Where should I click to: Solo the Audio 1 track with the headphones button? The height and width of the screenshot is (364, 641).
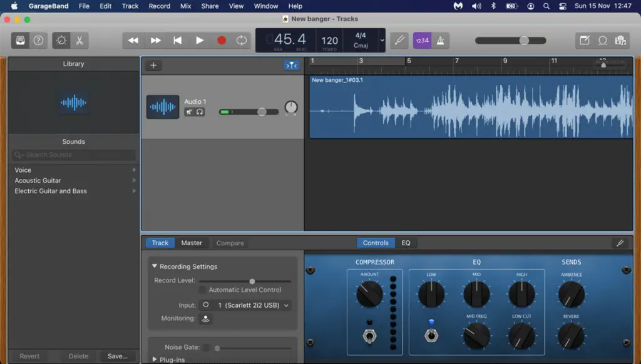pyautogui.click(x=200, y=112)
